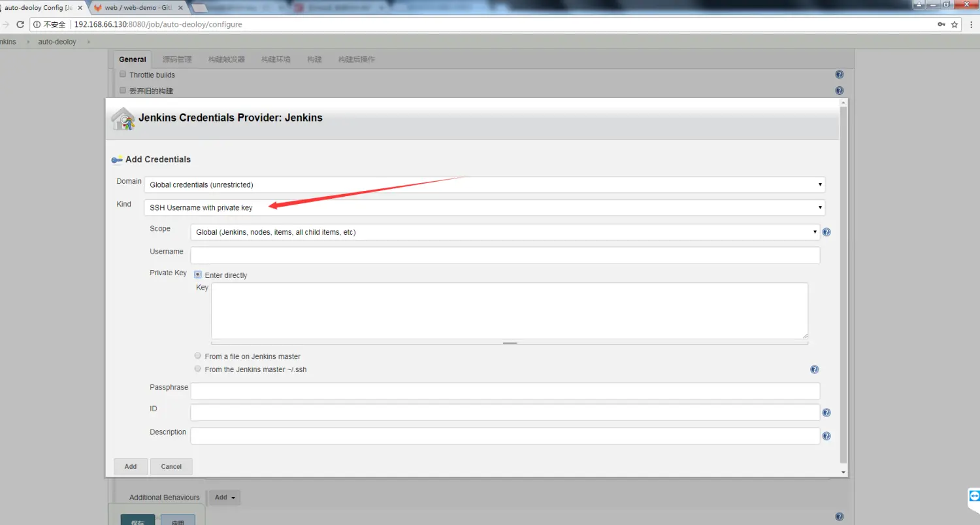Switch to the 构建 tab
The image size is (980, 525).
(315, 59)
